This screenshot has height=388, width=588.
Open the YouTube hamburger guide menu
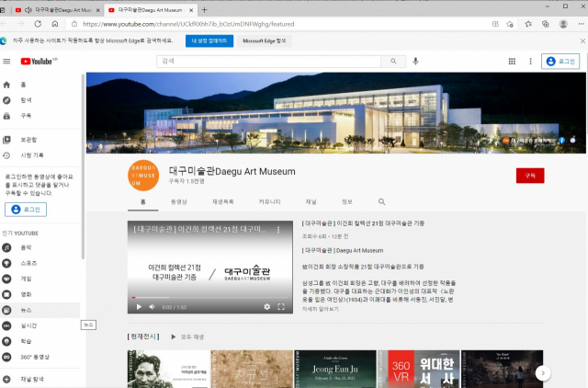6,62
